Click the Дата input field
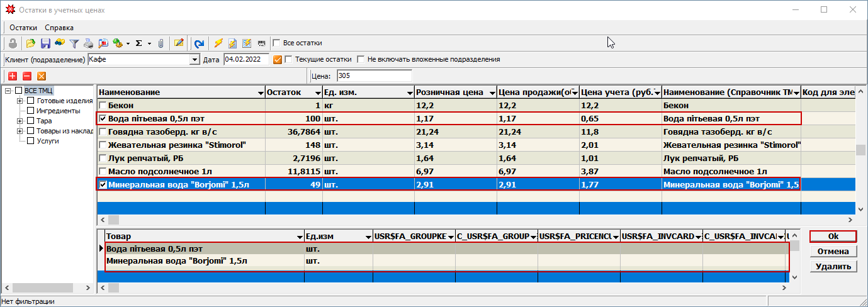 pyautogui.click(x=247, y=60)
